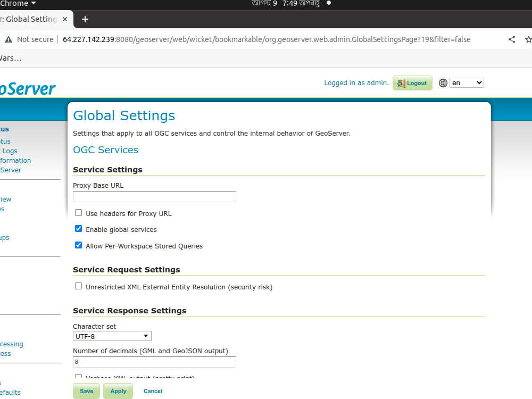This screenshot has width=532, height=399.
Task: Click the Proxy Base URL label
Action: tap(98, 186)
